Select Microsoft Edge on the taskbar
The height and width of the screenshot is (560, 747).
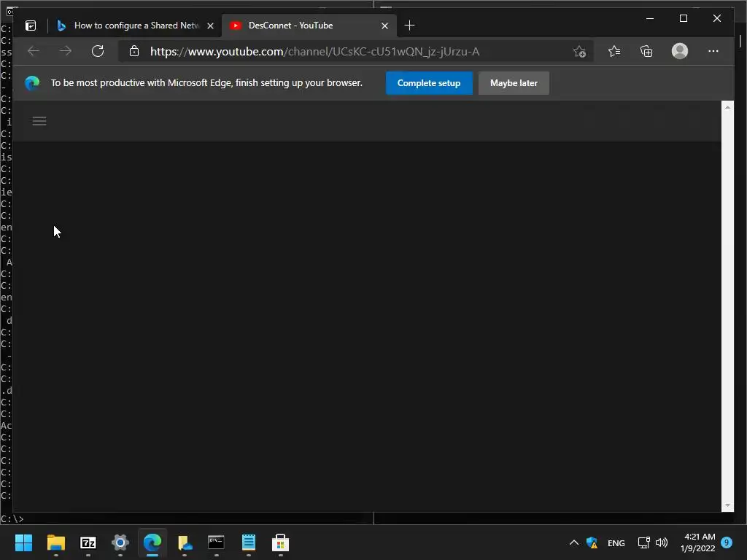point(152,542)
